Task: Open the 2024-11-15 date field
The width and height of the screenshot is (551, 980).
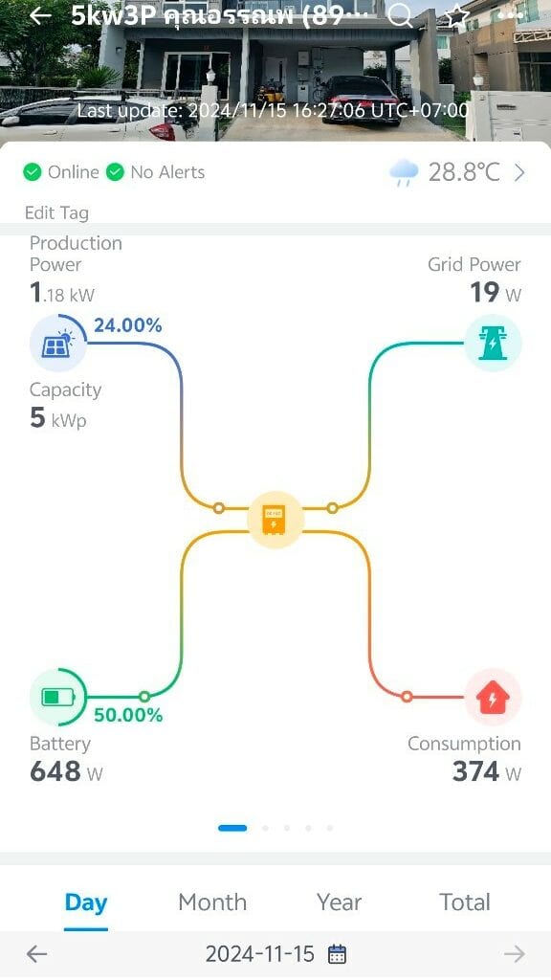Action: point(260,954)
